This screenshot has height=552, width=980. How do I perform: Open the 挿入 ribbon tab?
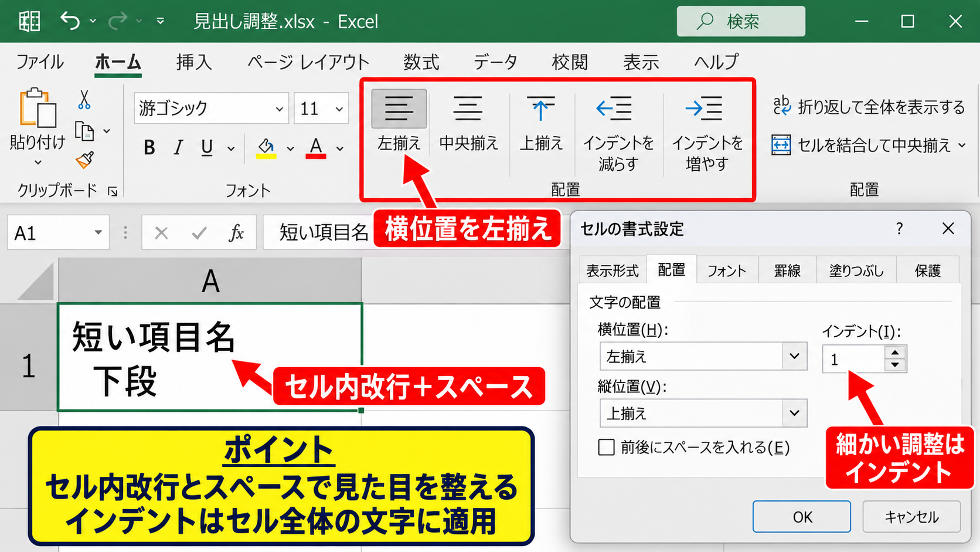click(x=194, y=62)
